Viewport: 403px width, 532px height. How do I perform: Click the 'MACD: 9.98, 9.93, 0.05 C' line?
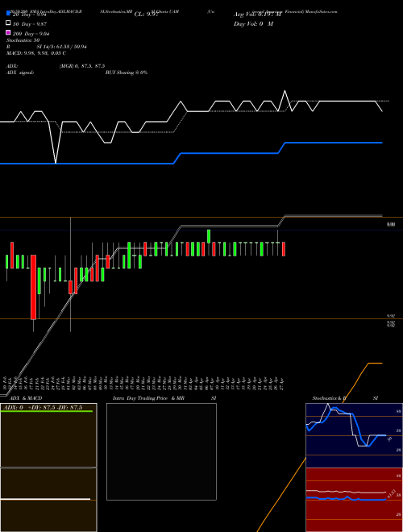pos(36,53)
